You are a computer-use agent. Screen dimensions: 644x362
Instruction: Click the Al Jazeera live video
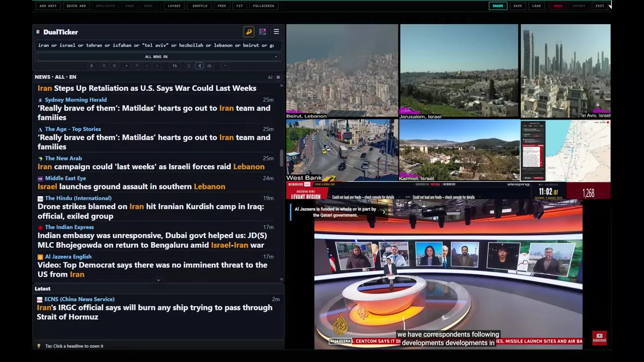pos(448,274)
